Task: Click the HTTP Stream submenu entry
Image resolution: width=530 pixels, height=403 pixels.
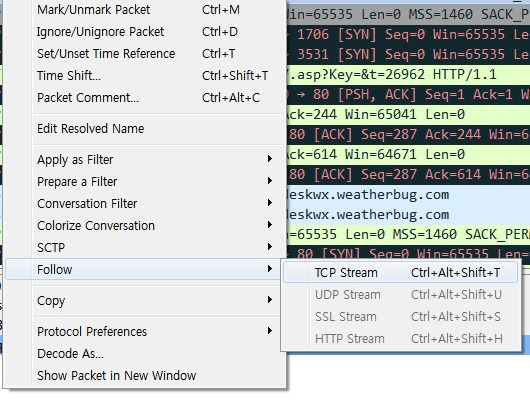Action: (401, 338)
